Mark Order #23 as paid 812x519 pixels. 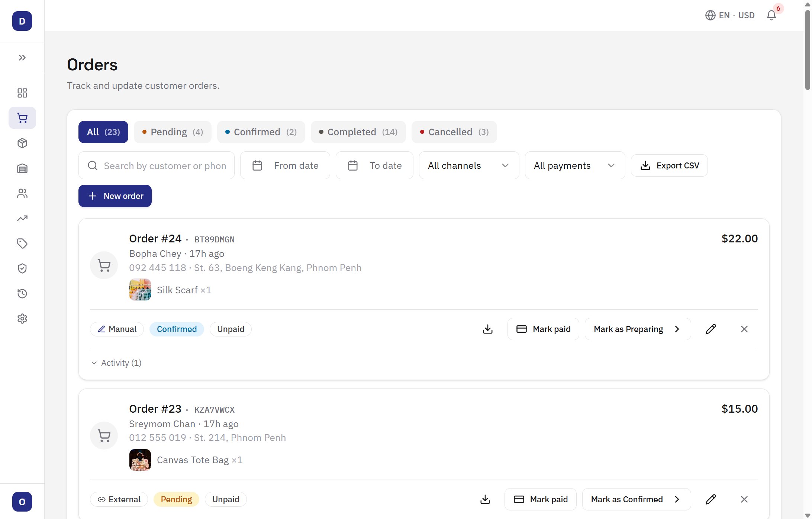click(x=541, y=499)
